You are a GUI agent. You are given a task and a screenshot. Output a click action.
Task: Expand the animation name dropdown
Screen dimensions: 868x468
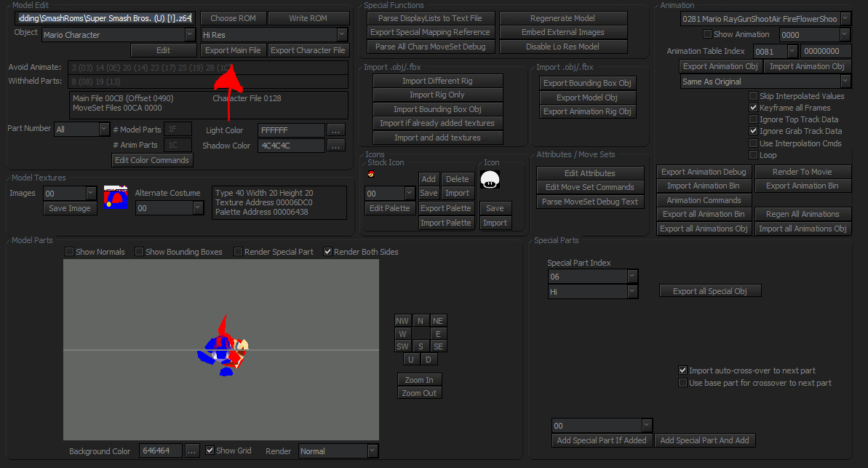(x=845, y=18)
